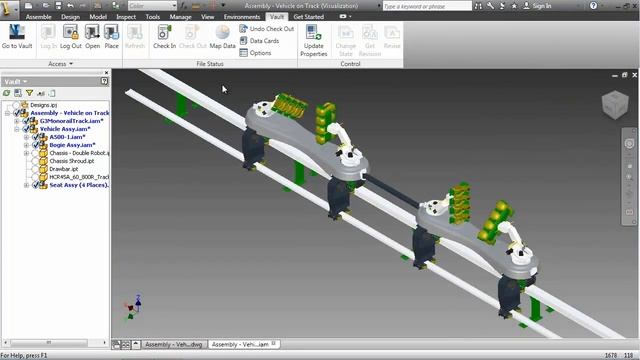Select Drawbar.ipt in the browser
Image resolution: width=640 pixels, height=360 pixels.
click(64, 169)
